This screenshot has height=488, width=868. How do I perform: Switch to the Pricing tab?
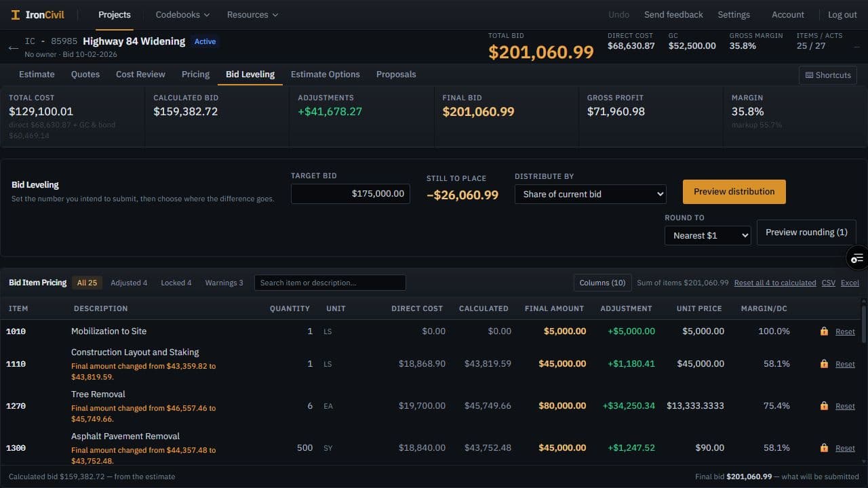195,75
